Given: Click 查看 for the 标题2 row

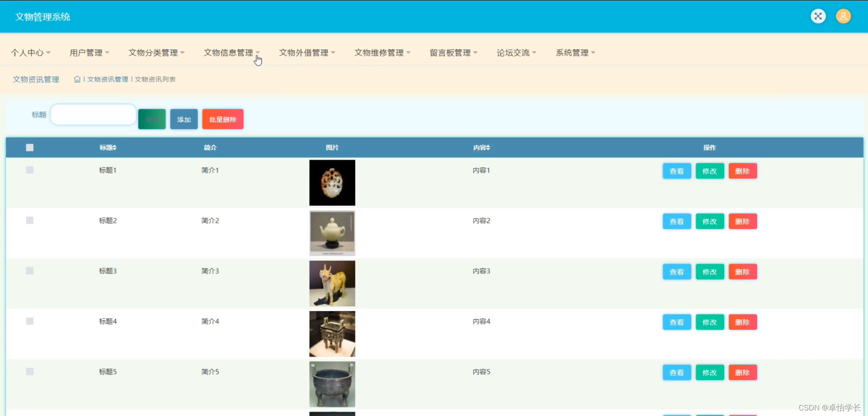Looking at the screenshot, I should [677, 221].
